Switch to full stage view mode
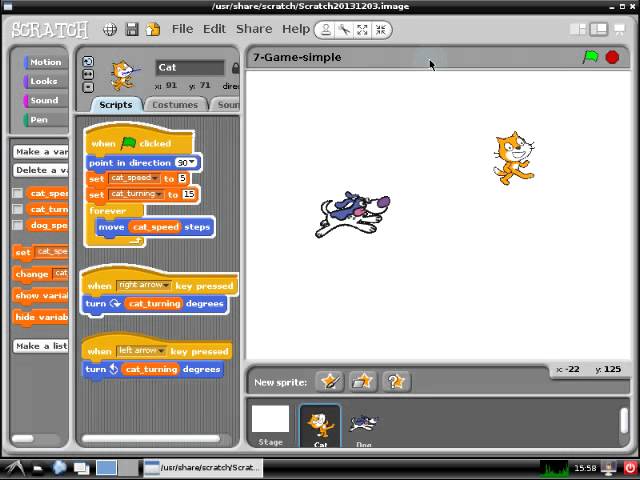640x480 pixels. [598, 29]
